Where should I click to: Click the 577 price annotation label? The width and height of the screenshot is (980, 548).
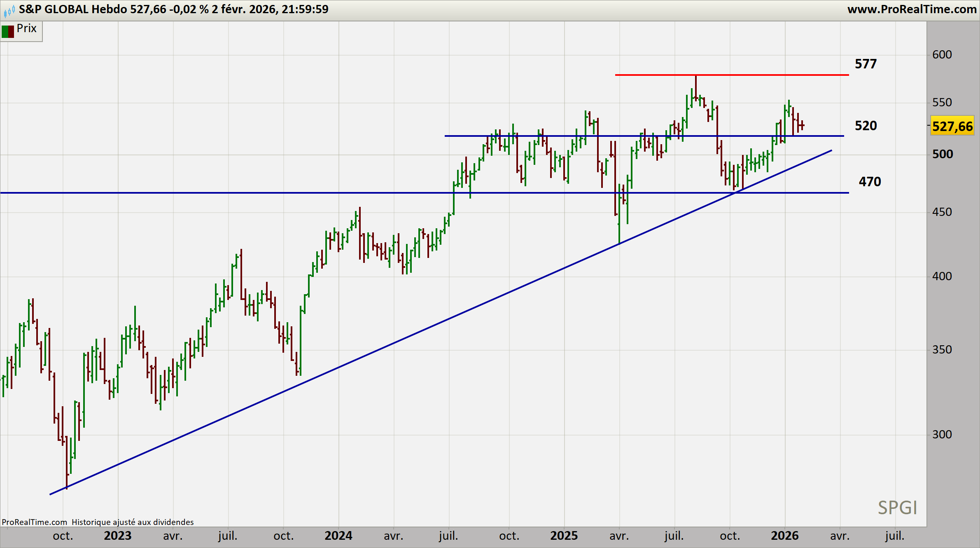point(866,64)
